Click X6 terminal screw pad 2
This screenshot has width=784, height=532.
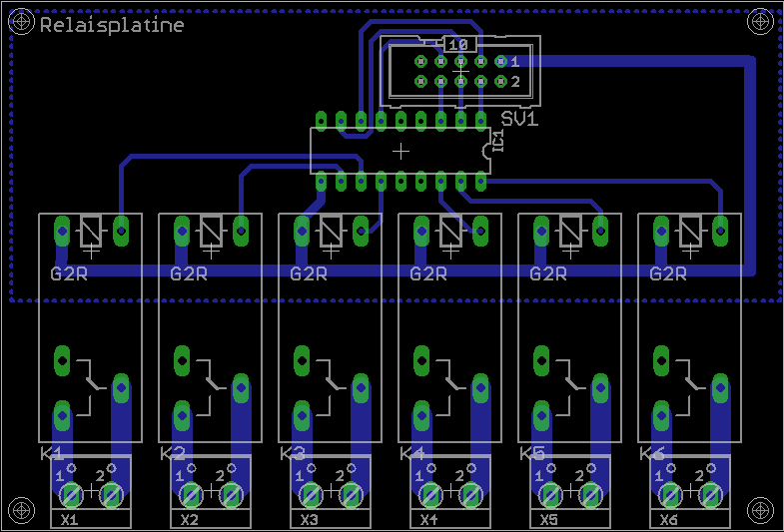point(710,496)
